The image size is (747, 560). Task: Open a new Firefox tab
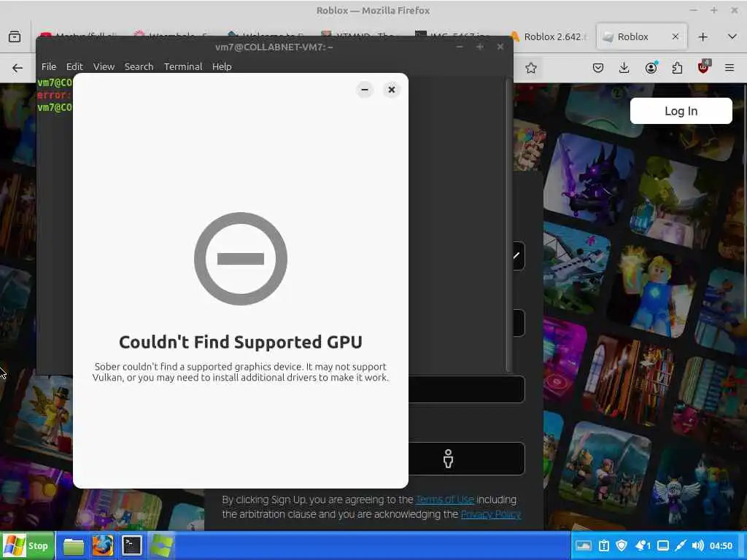point(703,36)
